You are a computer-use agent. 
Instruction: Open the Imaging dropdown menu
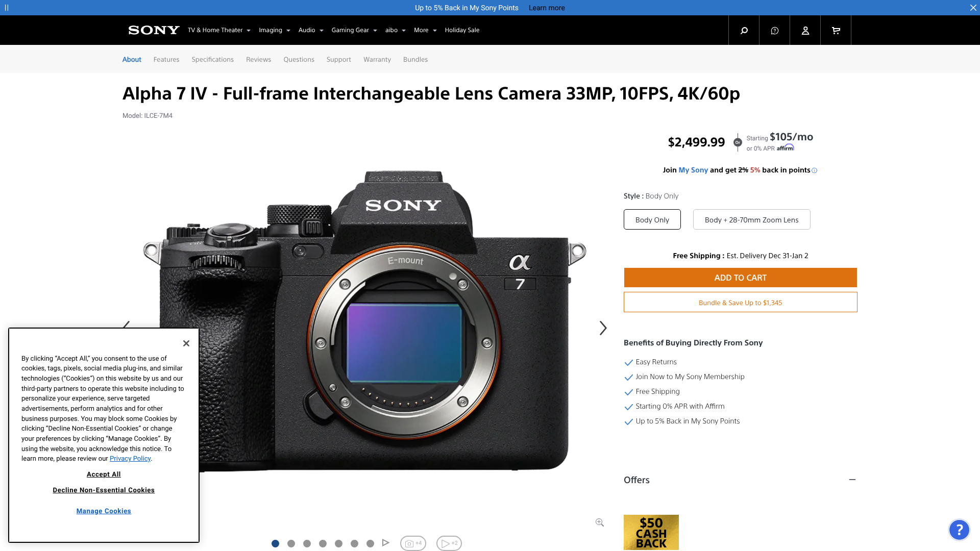coord(274,30)
